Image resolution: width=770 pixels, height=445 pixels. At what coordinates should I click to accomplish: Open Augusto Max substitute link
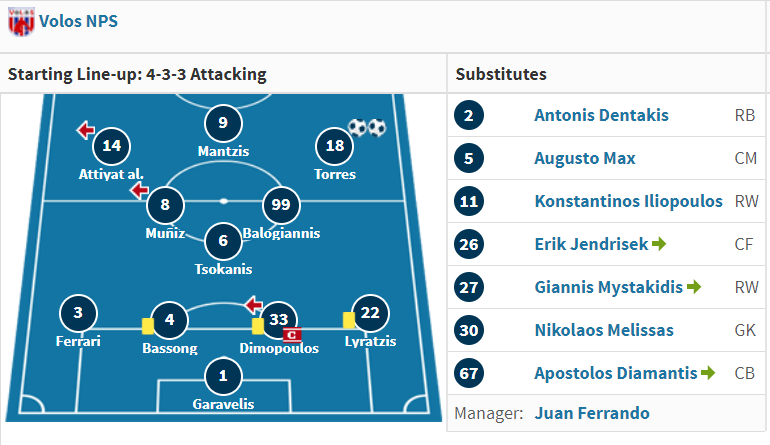click(x=585, y=158)
